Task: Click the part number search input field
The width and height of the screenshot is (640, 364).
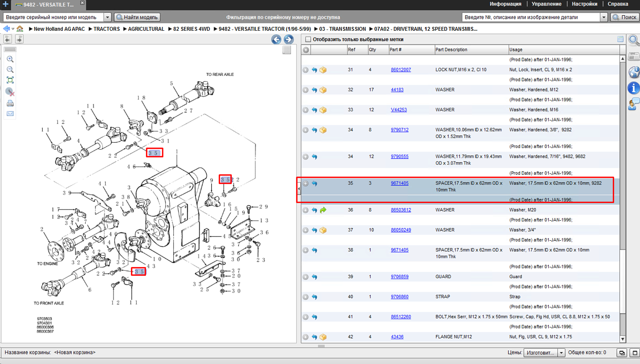Action: coord(531,17)
